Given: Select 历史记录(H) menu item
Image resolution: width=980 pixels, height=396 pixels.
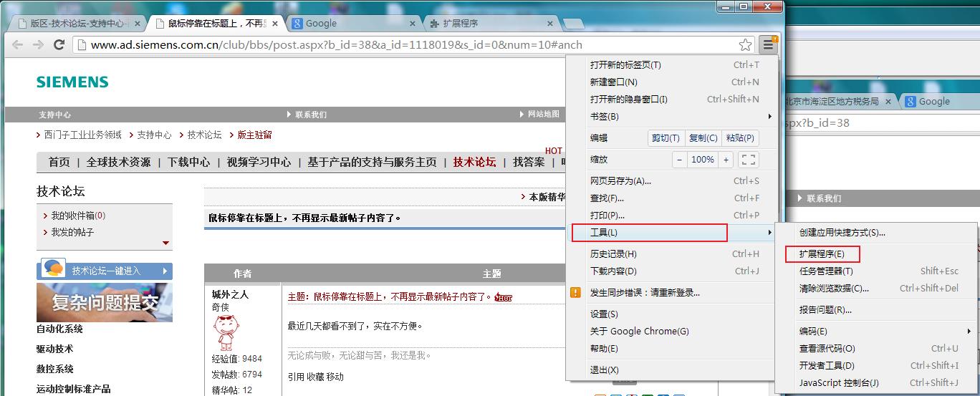Looking at the screenshot, I should pyautogui.click(x=673, y=253).
